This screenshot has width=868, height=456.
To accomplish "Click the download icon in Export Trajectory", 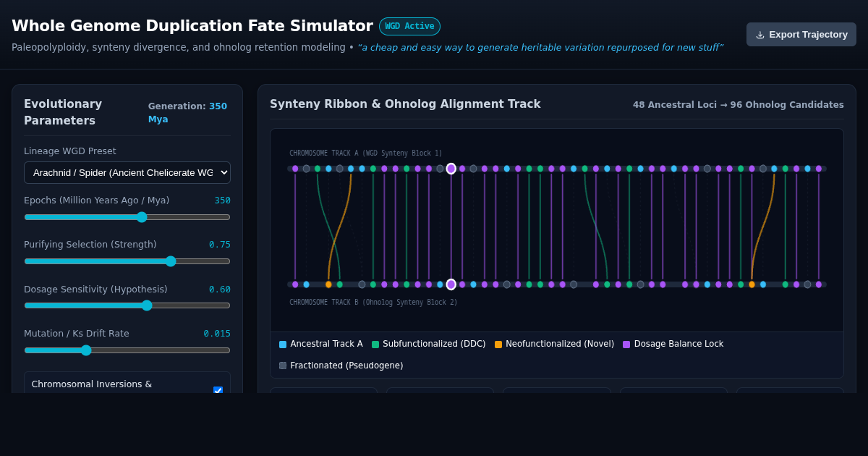I will pyautogui.click(x=760, y=35).
